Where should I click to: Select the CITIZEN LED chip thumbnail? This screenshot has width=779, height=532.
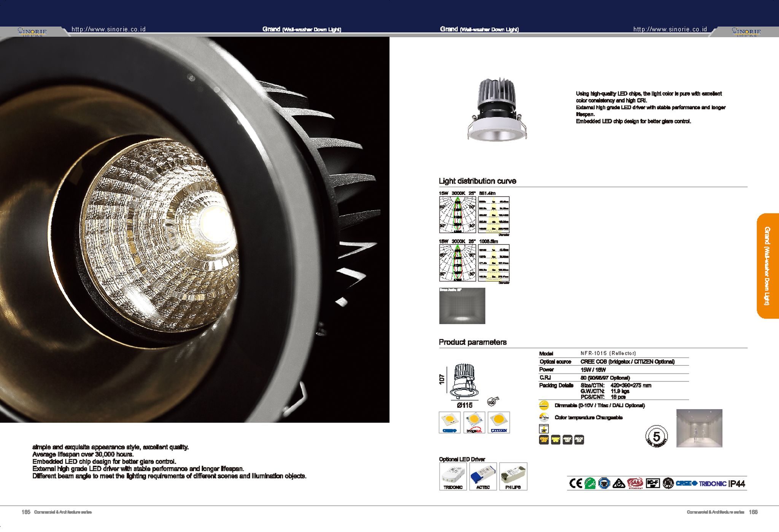[x=499, y=422]
